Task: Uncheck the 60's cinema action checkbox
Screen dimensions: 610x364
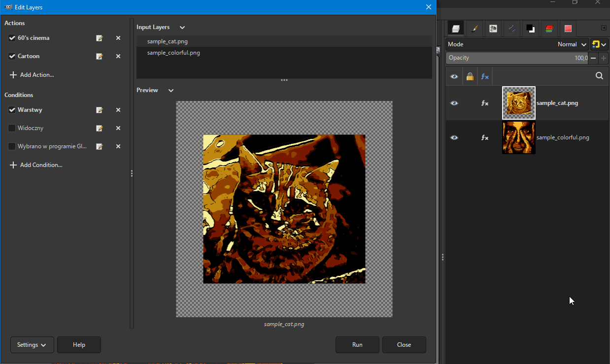Action: tap(12, 38)
